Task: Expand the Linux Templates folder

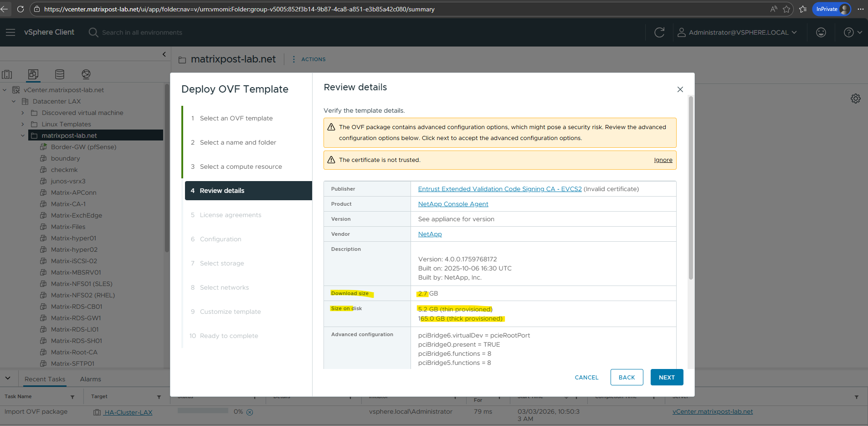Action: [23, 124]
